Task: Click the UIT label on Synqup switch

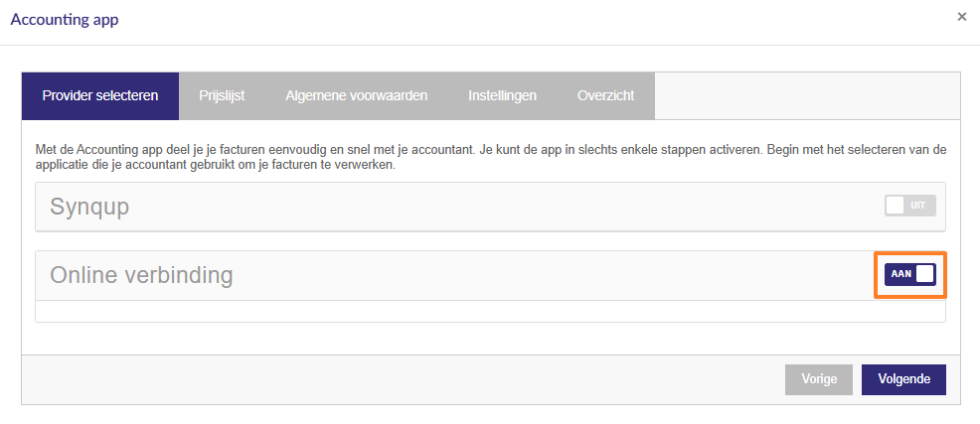Action: tap(917, 206)
